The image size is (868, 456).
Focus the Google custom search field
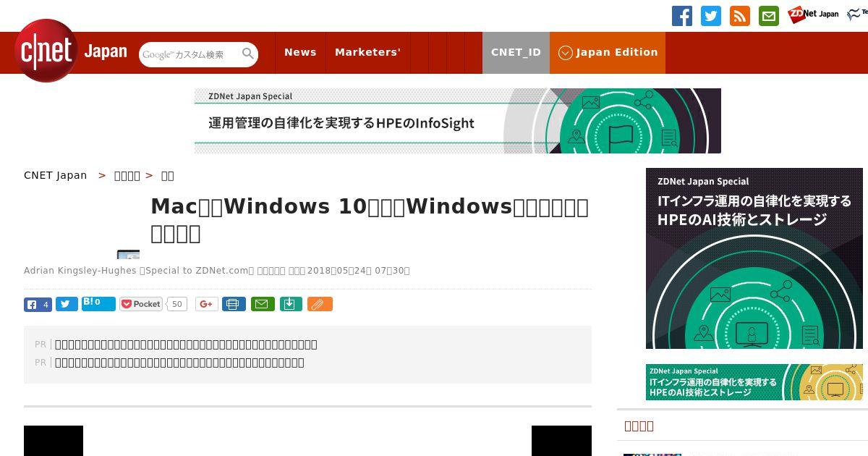(x=190, y=54)
